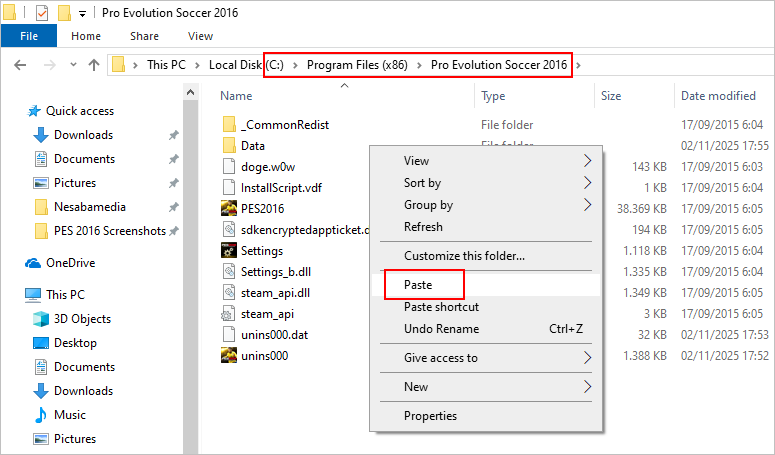
Task: Select Desktop icon under This PC
Action: (41, 343)
